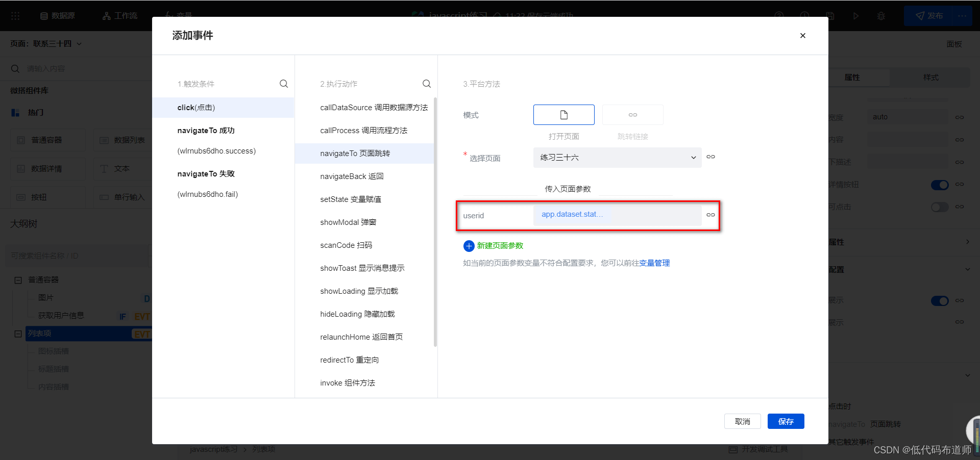Click the search icon beside 执行动作
Viewport: 980px width, 460px height.
pyautogui.click(x=427, y=84)
